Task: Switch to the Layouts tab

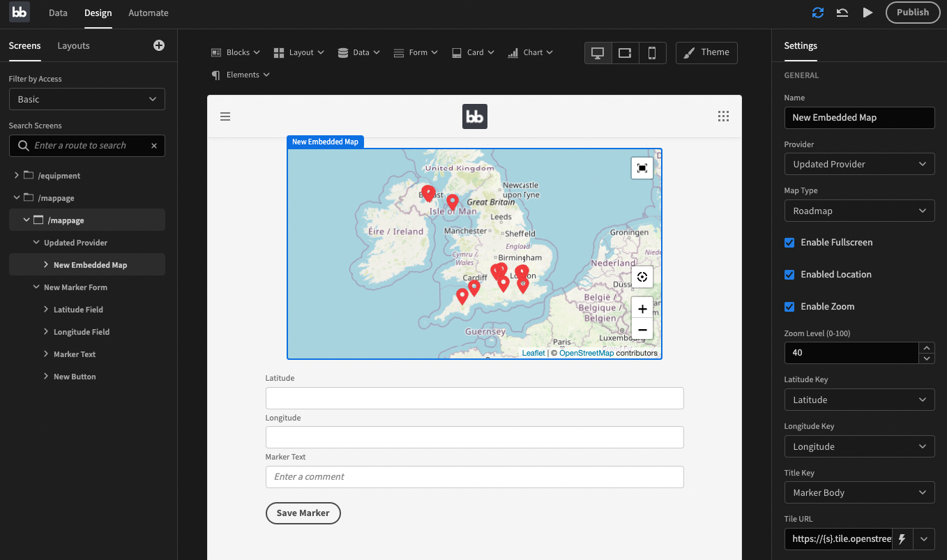Action: [73, 45]
